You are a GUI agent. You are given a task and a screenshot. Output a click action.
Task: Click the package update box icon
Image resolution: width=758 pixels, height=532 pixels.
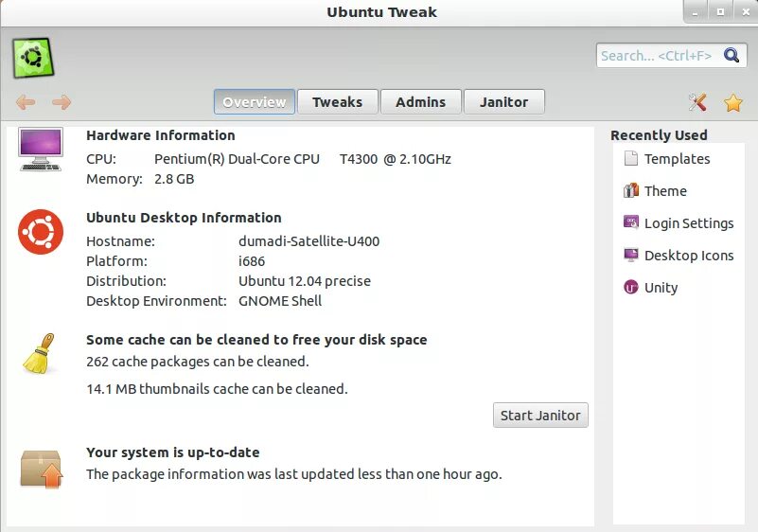(42, 469)
